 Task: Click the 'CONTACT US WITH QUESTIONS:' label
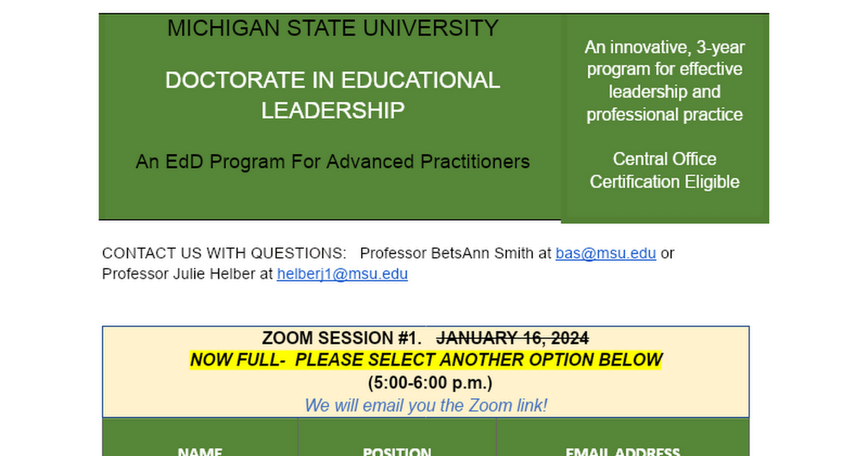tap(224, 253)
